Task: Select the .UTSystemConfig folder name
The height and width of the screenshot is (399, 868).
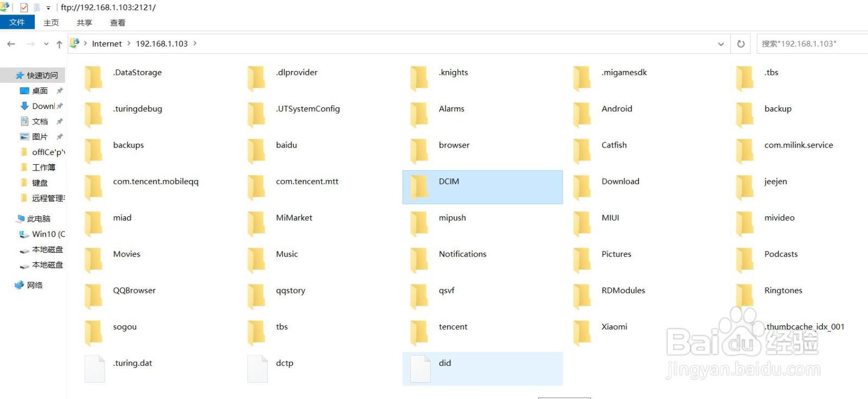Action: tap(308, 108)
